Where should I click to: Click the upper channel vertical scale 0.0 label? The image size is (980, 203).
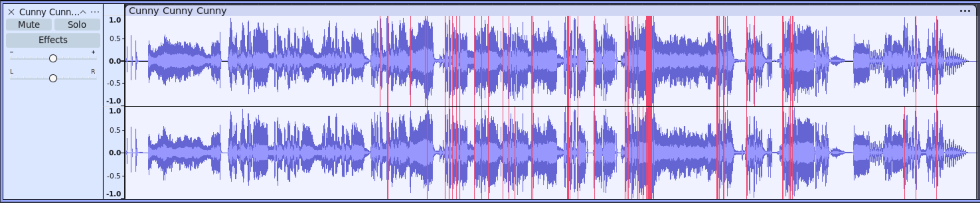coord(115,61)
